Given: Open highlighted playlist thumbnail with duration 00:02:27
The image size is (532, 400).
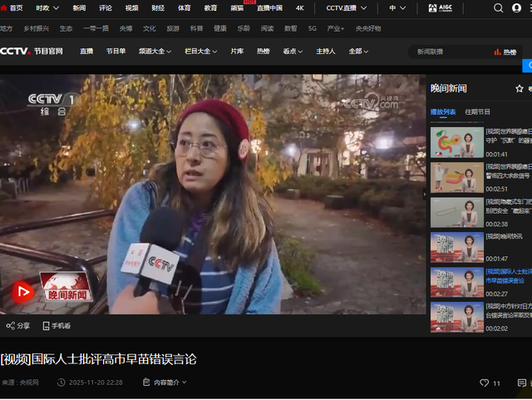Looking at the screenshot, I should [457, 283].
